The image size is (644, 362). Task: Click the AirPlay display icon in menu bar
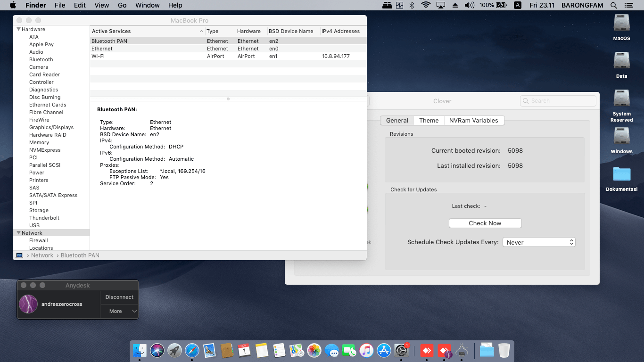[441, 5]
